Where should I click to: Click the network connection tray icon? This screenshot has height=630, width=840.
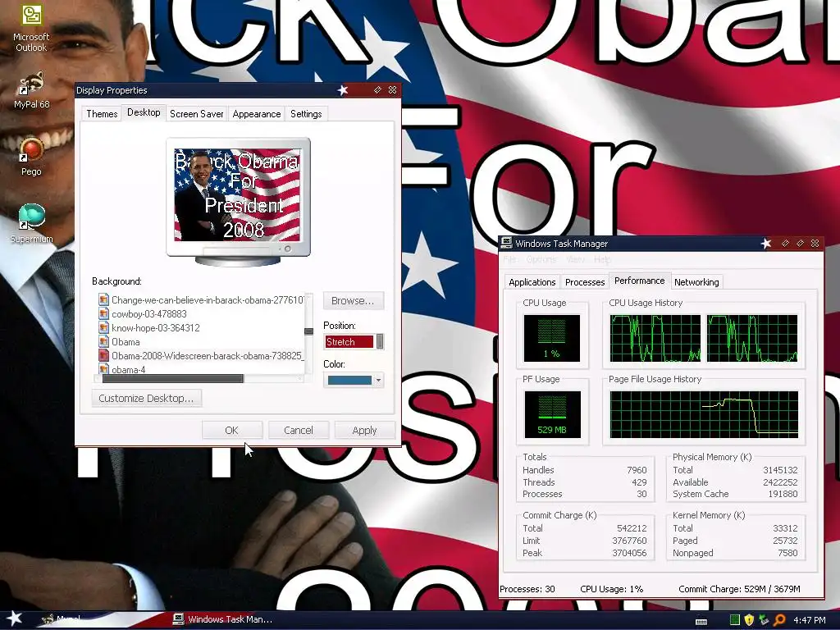(764, 620)
